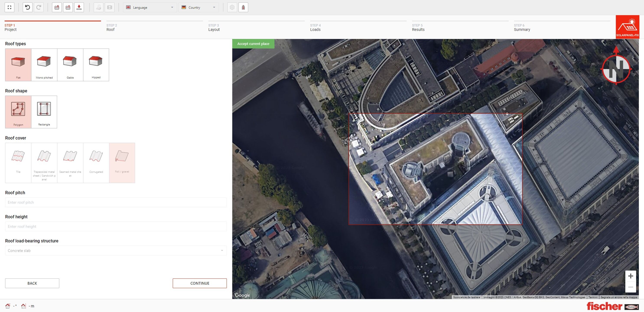Viewport: 644px width, 312px height.
Task: Click the red download arrow icon
Action: pos(79,7)
